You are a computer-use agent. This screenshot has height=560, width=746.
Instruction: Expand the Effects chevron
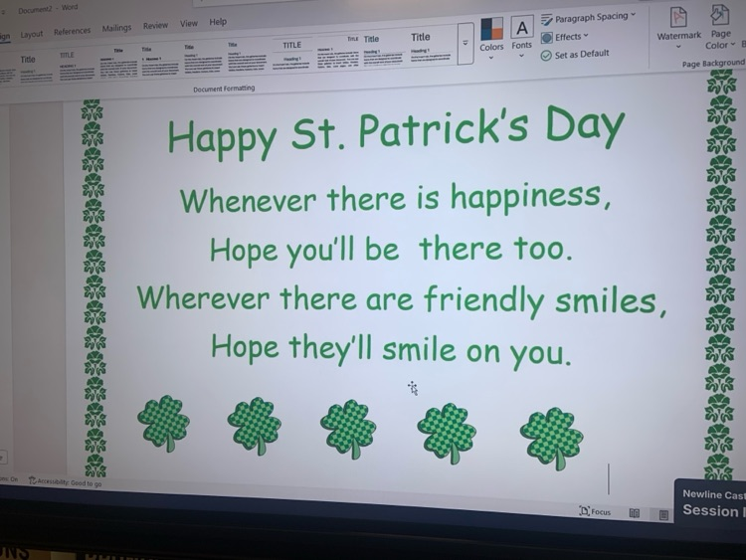point(586,35)
